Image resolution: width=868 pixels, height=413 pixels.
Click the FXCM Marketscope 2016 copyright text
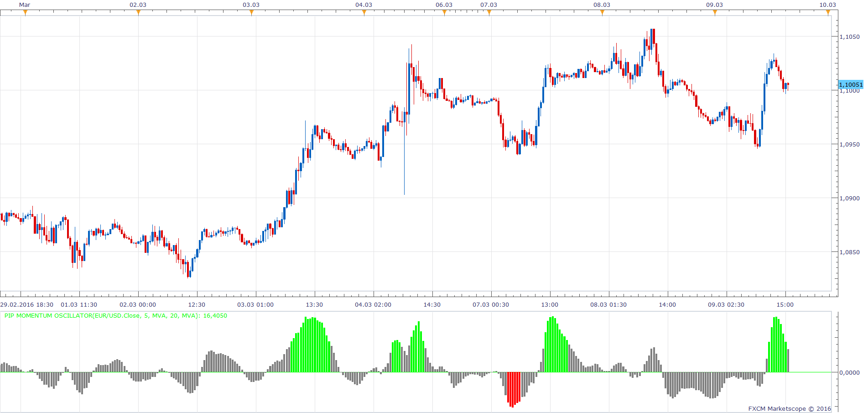[790, 408]
